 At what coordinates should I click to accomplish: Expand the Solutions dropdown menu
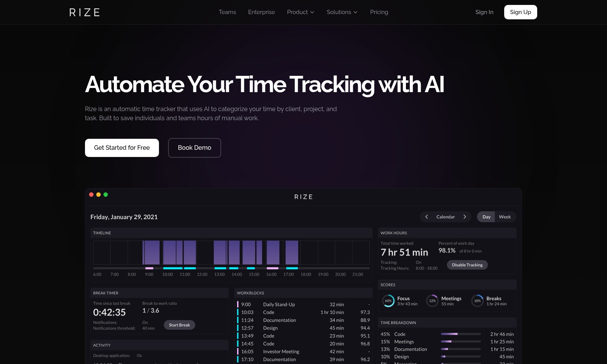point(342,12)
